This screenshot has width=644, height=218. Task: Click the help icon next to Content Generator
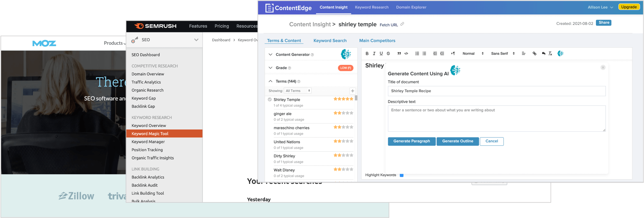312,55
